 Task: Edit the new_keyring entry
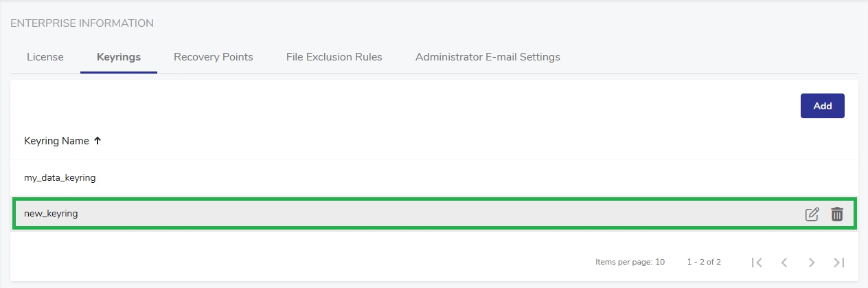click(812, 214)
